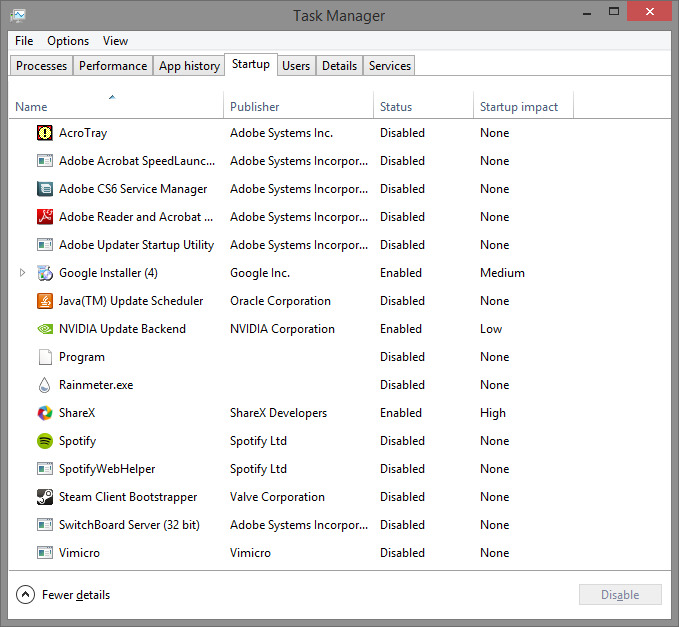The width and height of the screenshot is (679, 627).
Task: Switch to the Services tab
Action: pyautogui.click(x=390, y=66)
